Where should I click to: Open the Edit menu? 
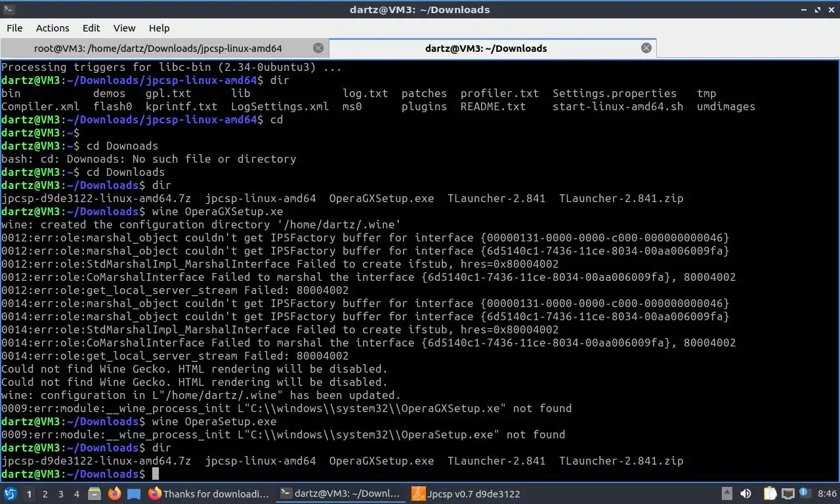91,28
